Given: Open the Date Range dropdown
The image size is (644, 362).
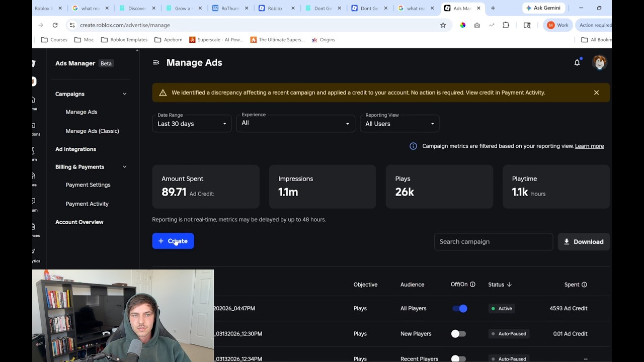Looking at the screenshot, I should [192, 123].
